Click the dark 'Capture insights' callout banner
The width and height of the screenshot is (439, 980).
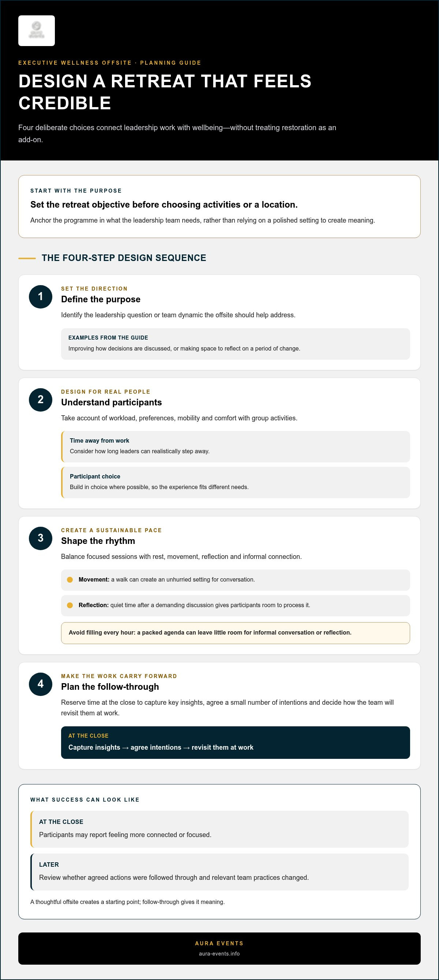click(x=236, y=743)
